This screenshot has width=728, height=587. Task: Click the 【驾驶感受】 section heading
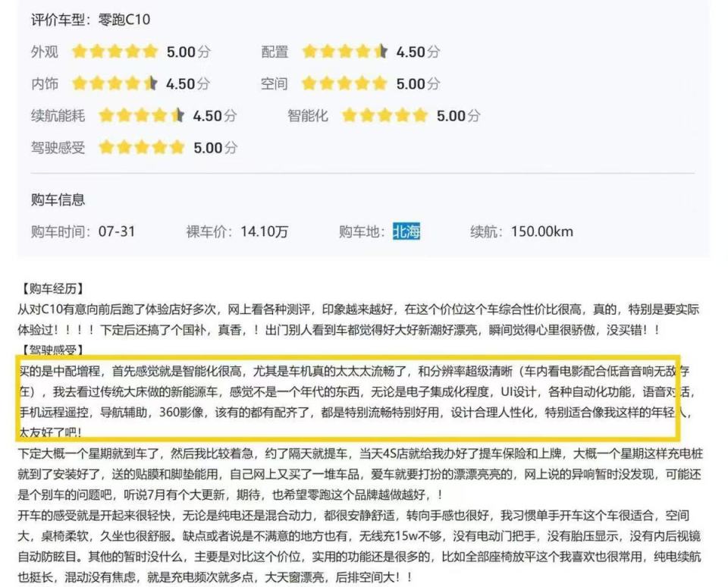52,350
